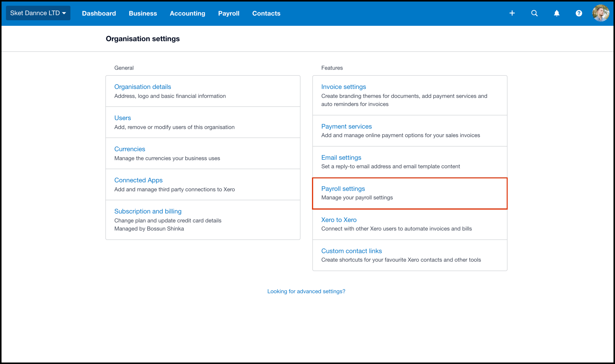
Task: Open the Payroll menu in navbar
Action: [x=229, y=13]
